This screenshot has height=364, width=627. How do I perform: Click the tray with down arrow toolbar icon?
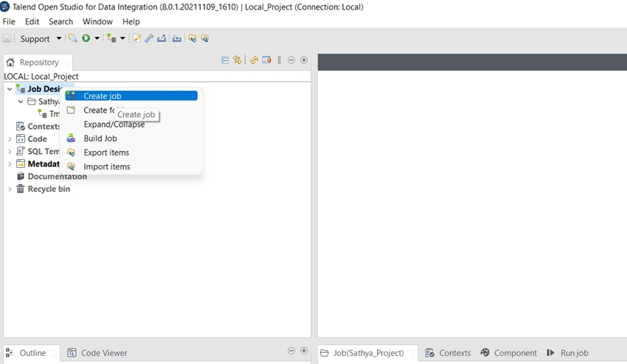click(177, 38)
